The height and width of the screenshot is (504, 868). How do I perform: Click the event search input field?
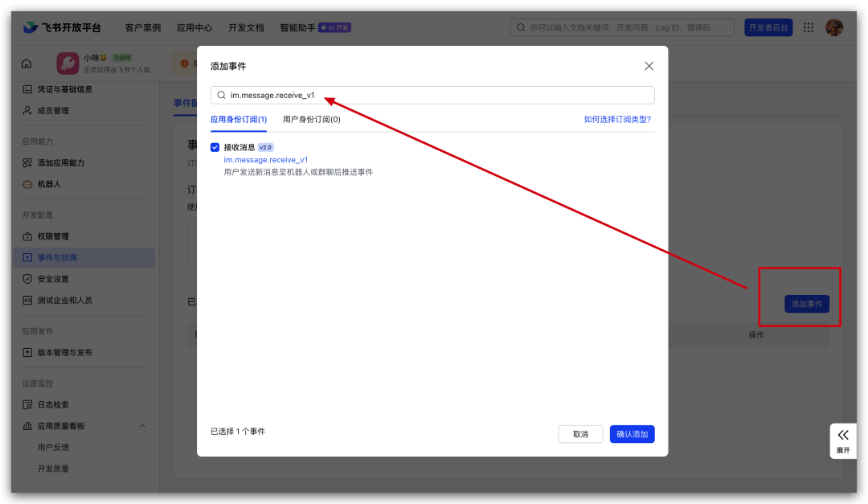coord(434,95)
